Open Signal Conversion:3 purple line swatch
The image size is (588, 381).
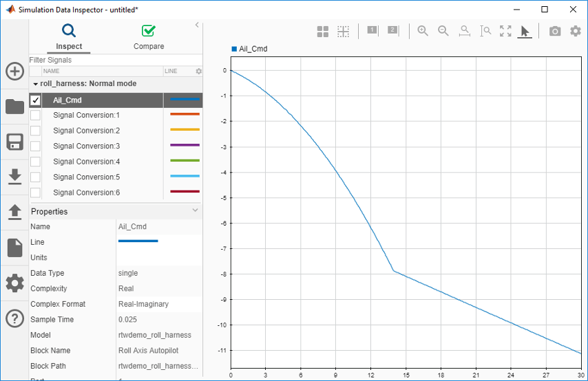(185, 145)
